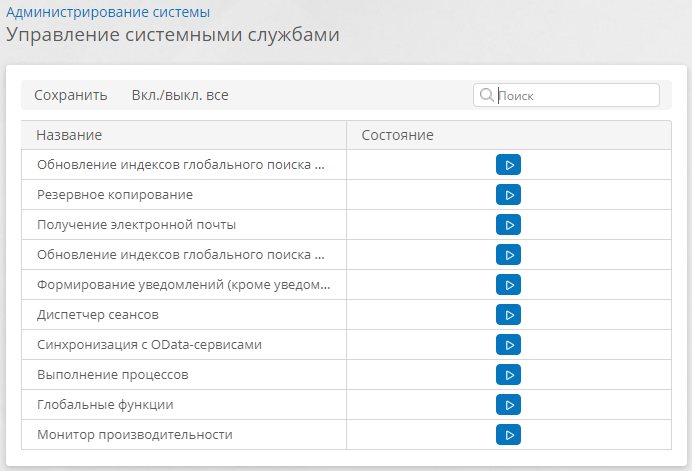The image size is (692, 471).
Task: Click the Глобальные функции service name
Action: pos(105,405)
